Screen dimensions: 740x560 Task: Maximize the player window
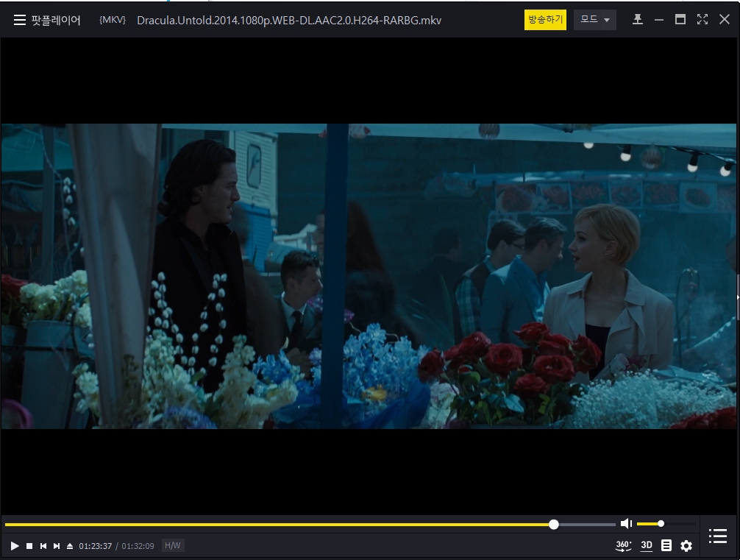680,19
